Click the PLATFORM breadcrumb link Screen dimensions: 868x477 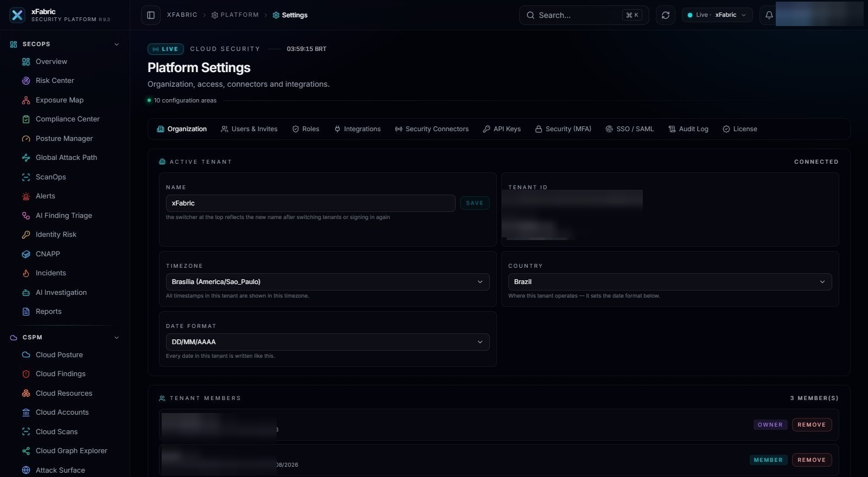[x=235, y=15]
